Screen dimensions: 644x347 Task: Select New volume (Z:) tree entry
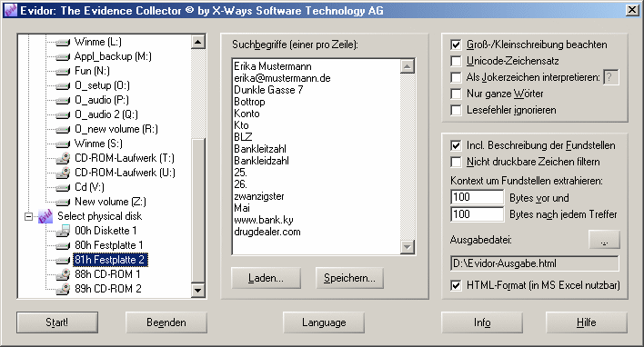[x=110, y=202]
